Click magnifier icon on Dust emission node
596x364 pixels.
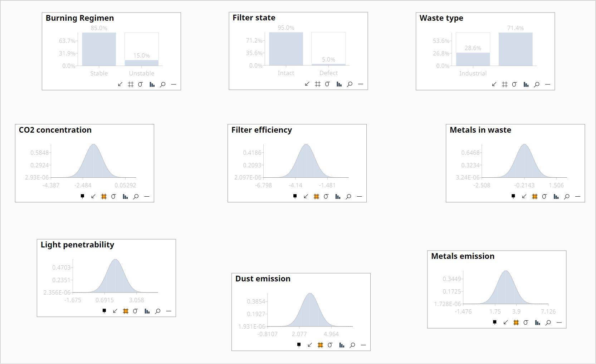tap(352, 345)
